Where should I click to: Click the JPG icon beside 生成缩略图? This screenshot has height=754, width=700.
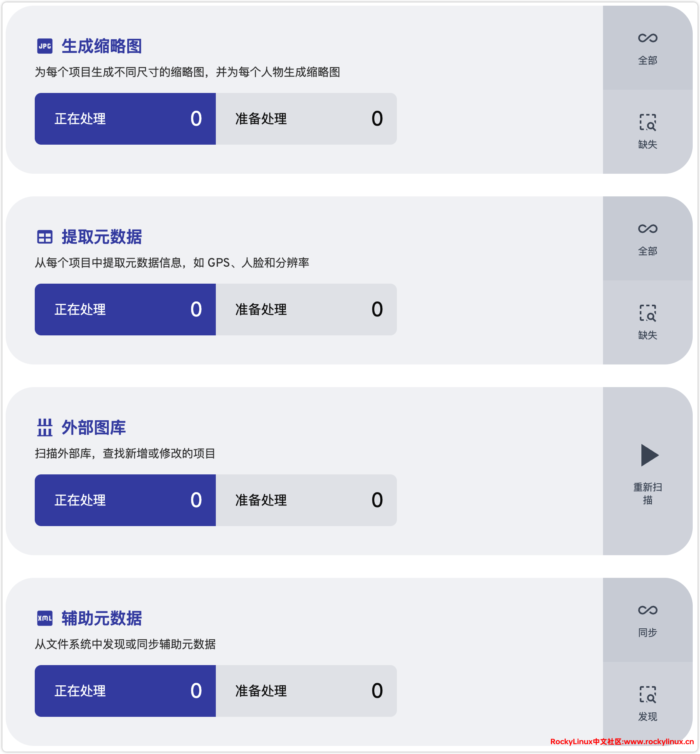tap(45, 46)
